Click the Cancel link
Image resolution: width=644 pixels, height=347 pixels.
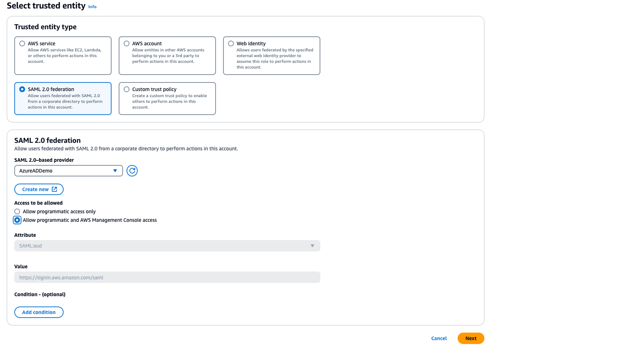pyautogui.click(x=439, y=338)
